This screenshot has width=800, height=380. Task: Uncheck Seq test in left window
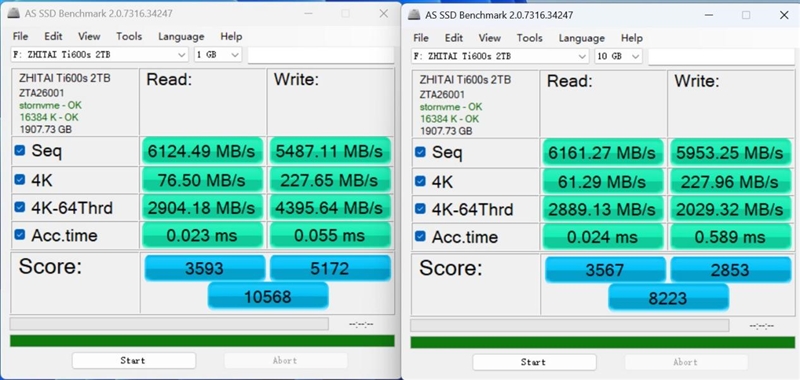click(x=19, y=150)
